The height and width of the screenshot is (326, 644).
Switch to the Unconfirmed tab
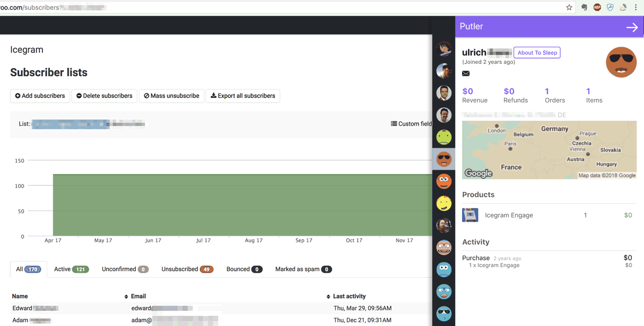coord(125,269)
